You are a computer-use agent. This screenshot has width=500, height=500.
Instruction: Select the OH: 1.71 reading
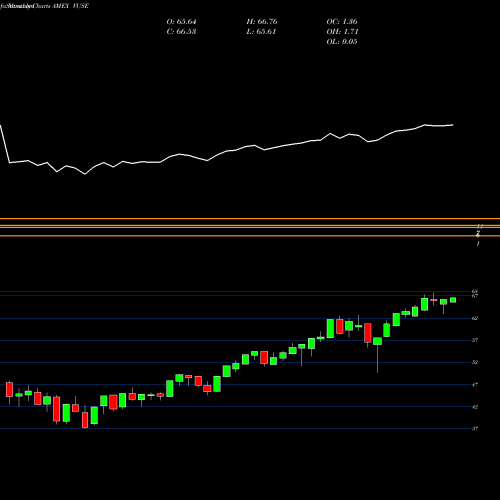[x=342, y=32]
